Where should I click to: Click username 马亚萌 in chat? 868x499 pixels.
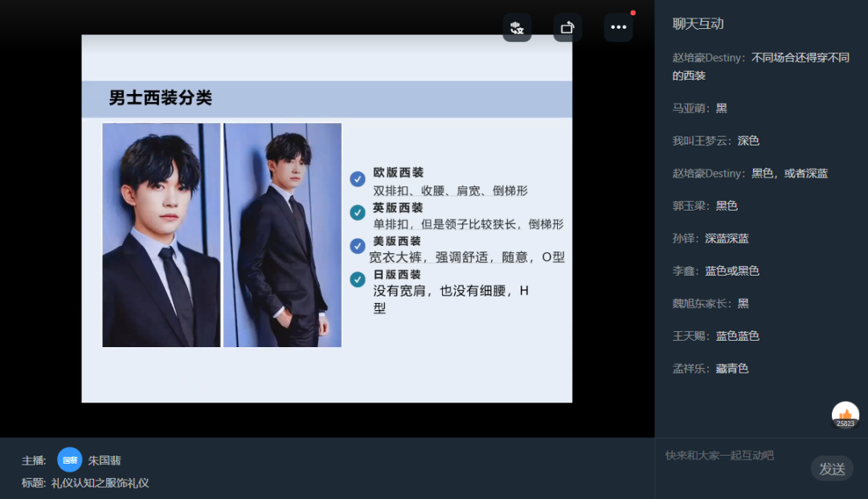[691, 108]
